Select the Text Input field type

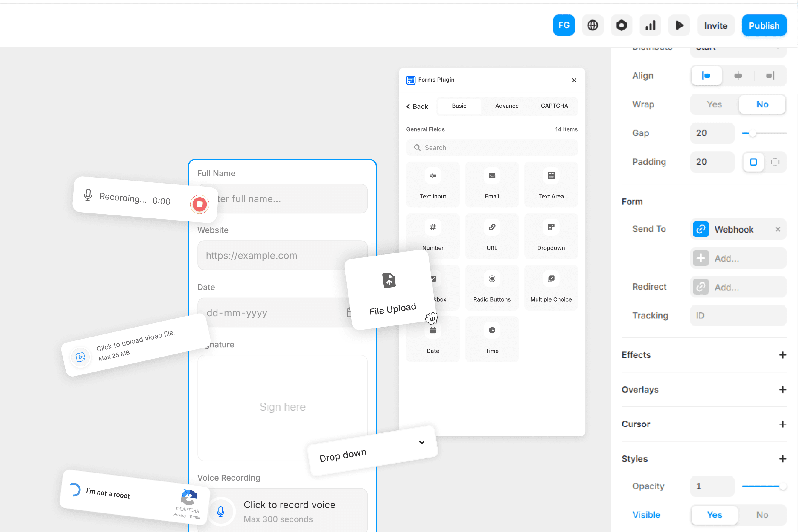432,184
